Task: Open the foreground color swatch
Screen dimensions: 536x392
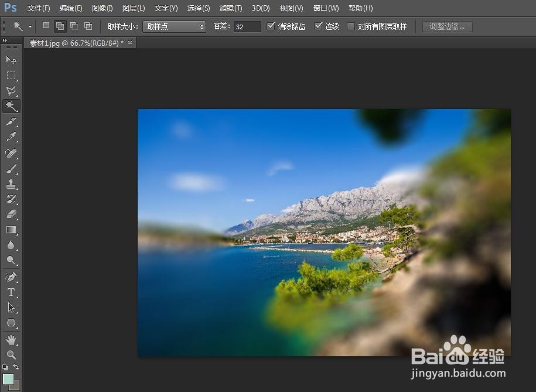Action: [x=8, y=379]
